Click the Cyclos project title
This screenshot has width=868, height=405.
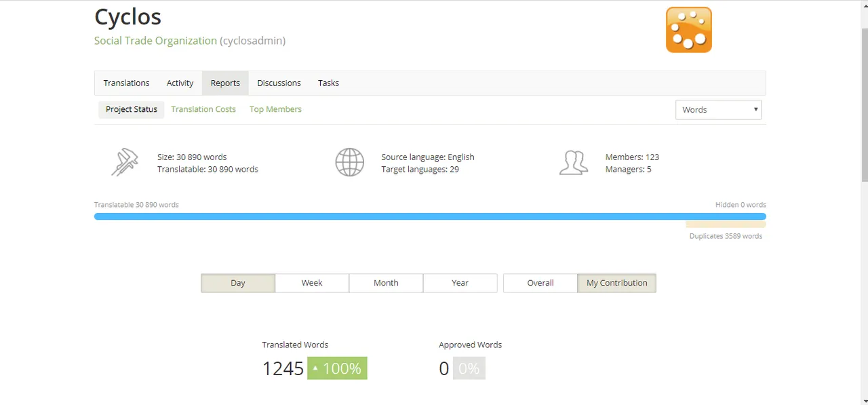127,17
